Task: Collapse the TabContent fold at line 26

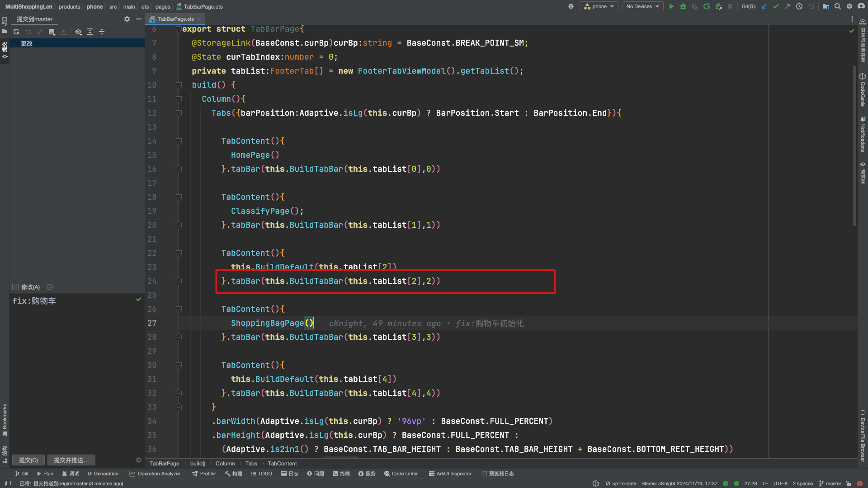Action: coord(179,309)
